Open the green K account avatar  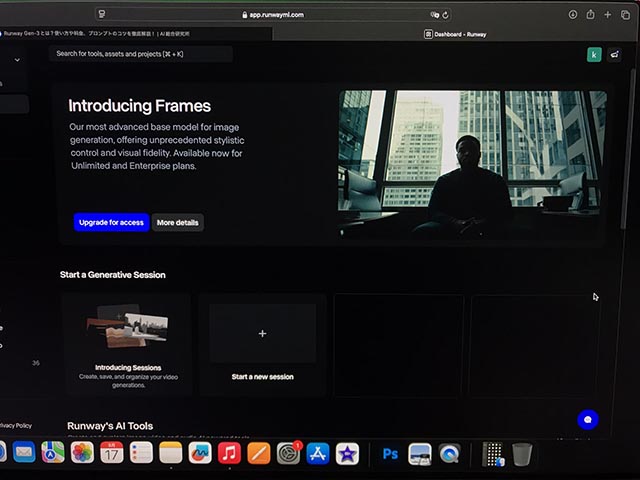[594, 54]
